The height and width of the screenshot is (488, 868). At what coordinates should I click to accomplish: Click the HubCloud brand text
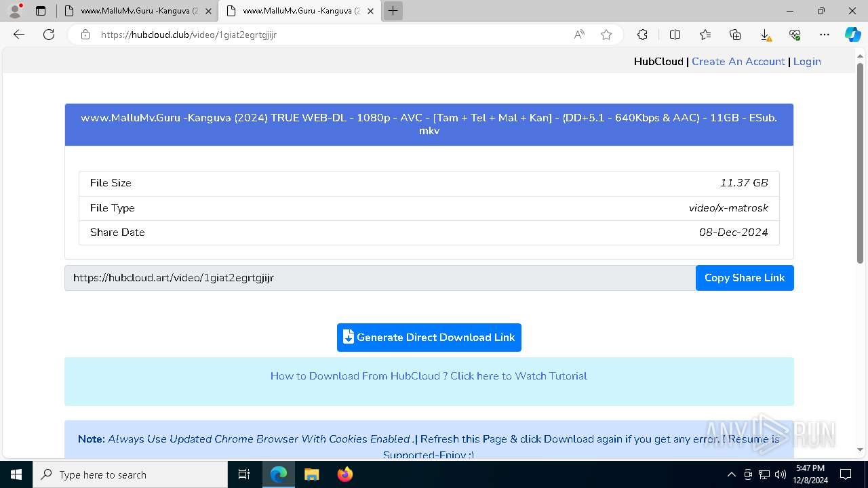pos(658,62)
